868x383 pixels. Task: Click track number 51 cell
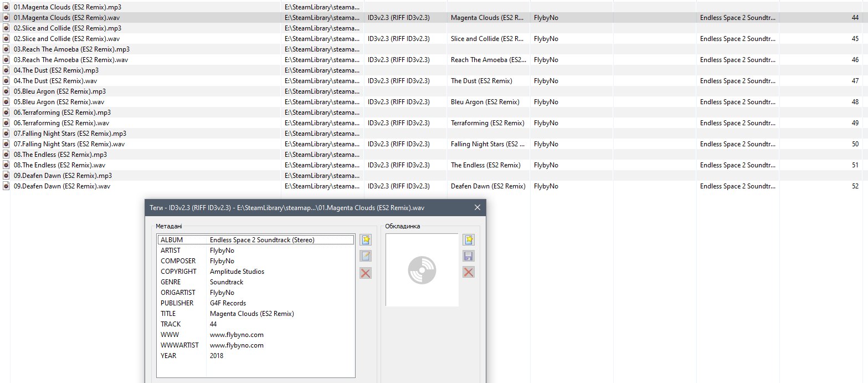pos(855,165)
